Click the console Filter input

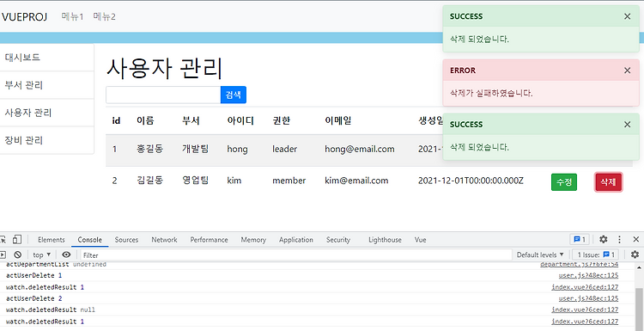(296, 255)
